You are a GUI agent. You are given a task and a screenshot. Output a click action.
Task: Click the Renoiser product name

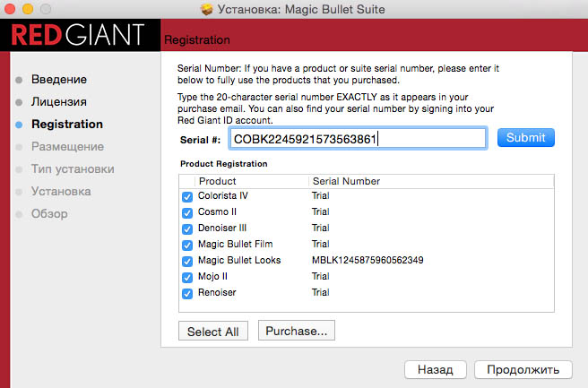217,292
